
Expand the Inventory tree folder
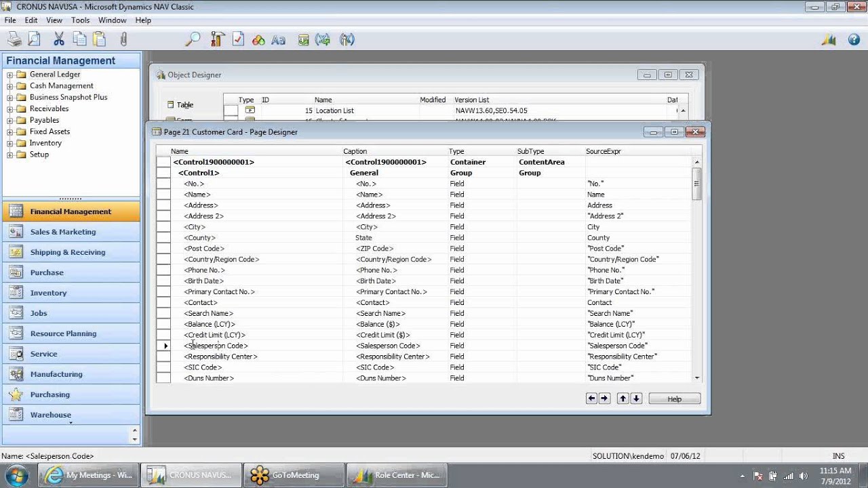coord(10,144)
